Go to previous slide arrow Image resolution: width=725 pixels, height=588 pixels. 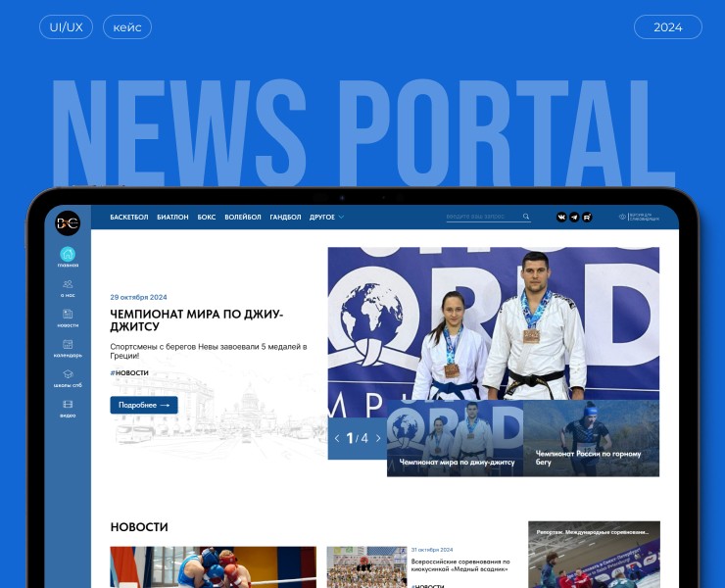pos(337,438)
